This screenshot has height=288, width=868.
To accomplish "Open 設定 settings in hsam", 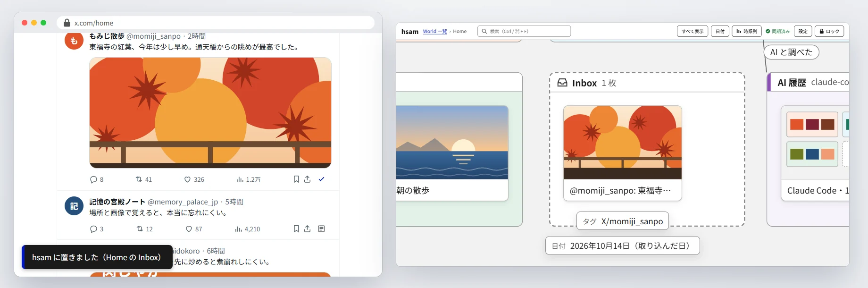I will (803, 31).
